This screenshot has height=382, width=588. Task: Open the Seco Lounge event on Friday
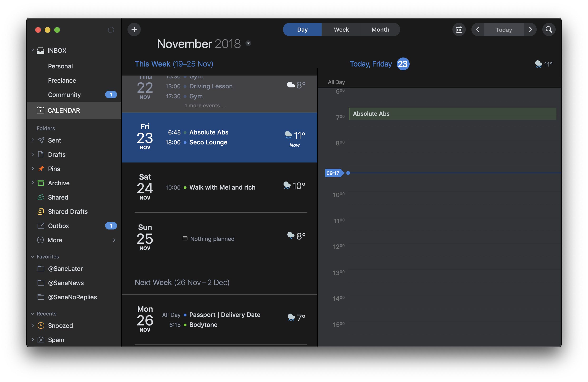[208, 142]
